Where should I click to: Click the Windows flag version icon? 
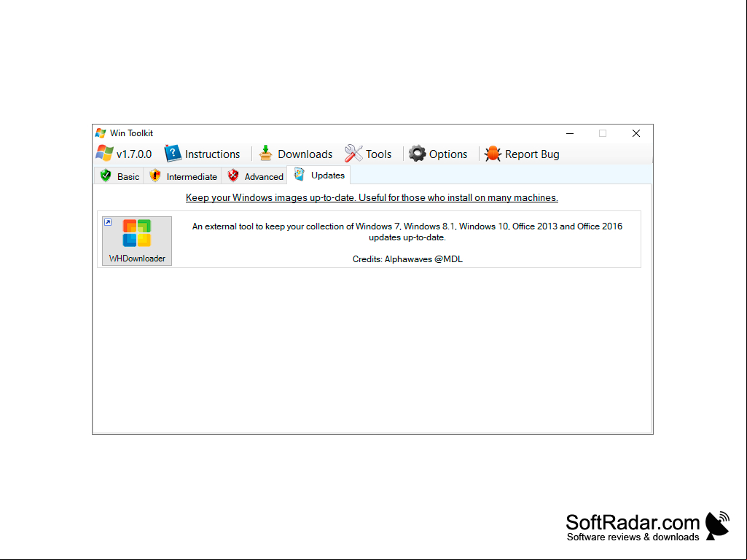pyautogui.click(x=104, y=154)
